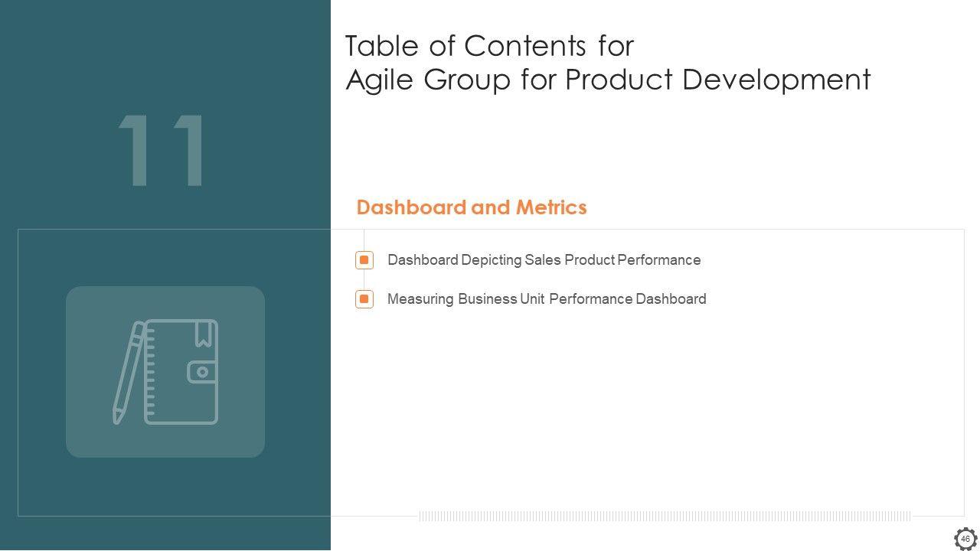Click the text "Measuring Business Unit Performance Dashboard"

(x=547, y=299)
